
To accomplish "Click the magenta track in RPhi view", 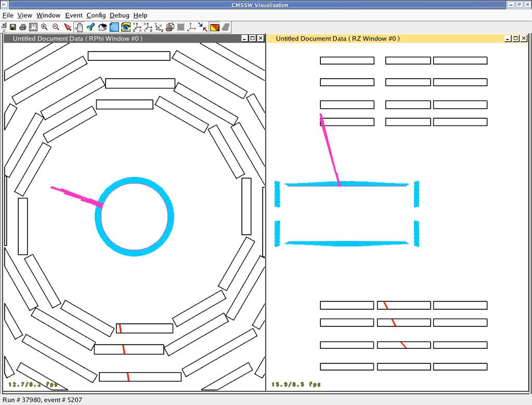I will (x=76, y=197).
